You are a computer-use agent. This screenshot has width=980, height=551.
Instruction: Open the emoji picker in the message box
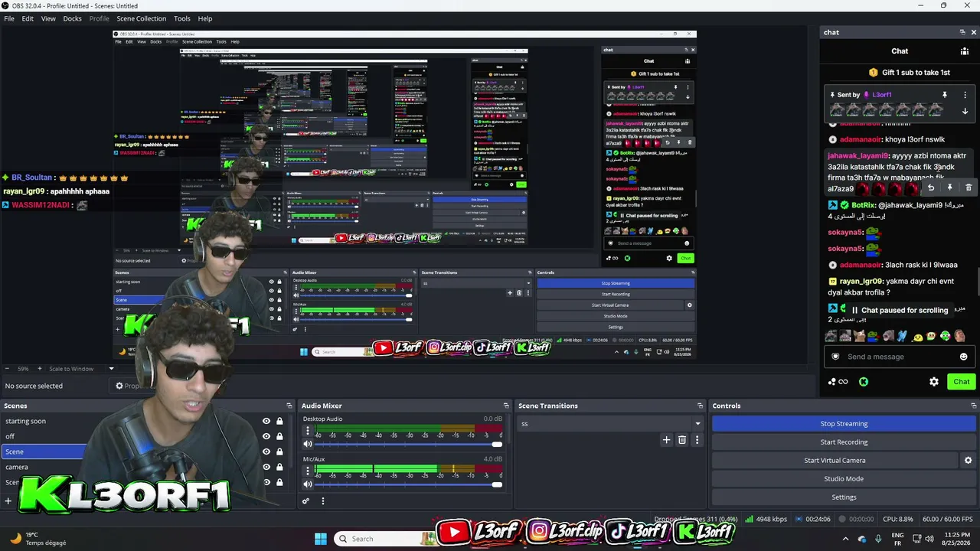963,357
